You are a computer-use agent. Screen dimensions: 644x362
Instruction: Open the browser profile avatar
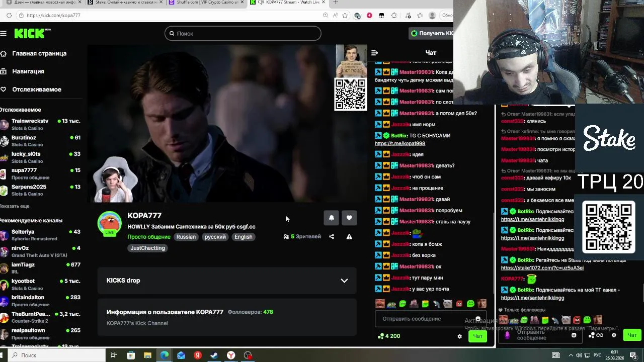click(432, 16)
